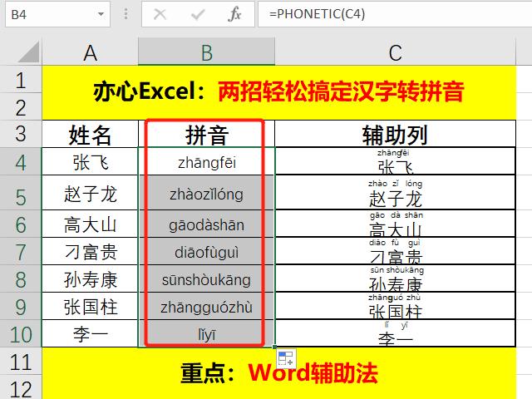Screen dimensions: 532x399
Task: Select row 9 header
Action: [21, 306]
